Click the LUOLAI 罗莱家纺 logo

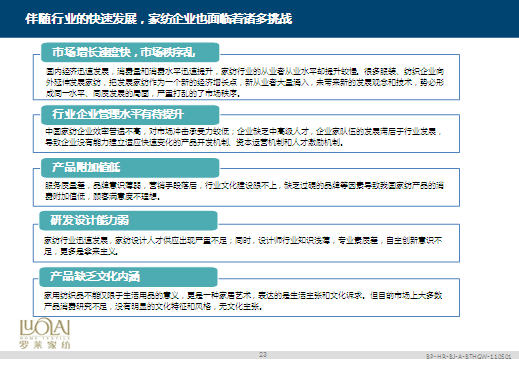pos(45,333)
